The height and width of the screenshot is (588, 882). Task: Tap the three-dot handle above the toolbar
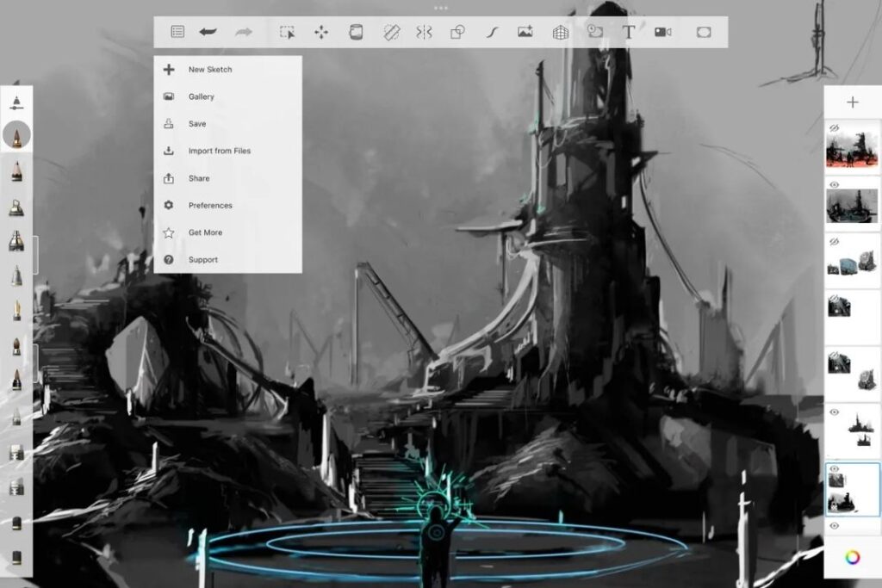coord(441,8)
